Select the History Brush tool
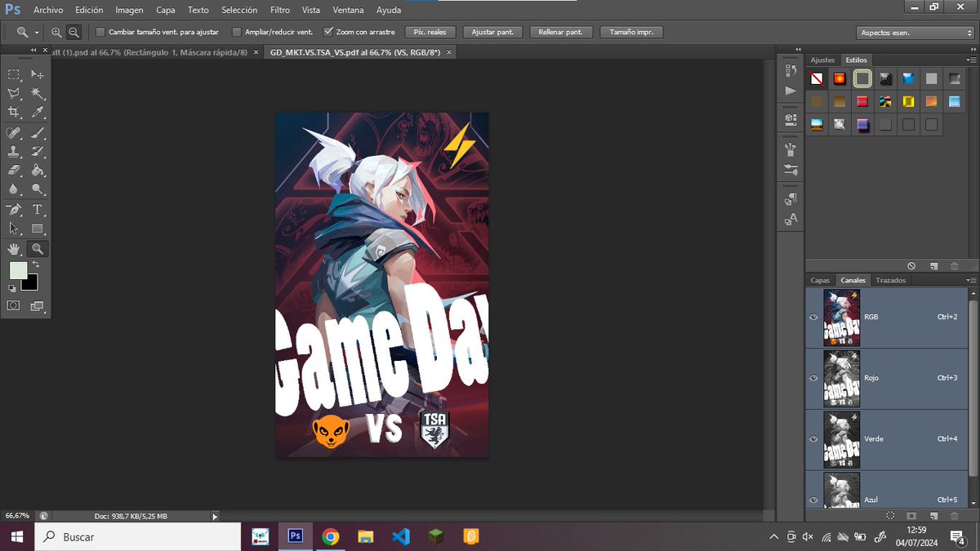This screenshot has height=551, width=980. [x=38, y=151]
